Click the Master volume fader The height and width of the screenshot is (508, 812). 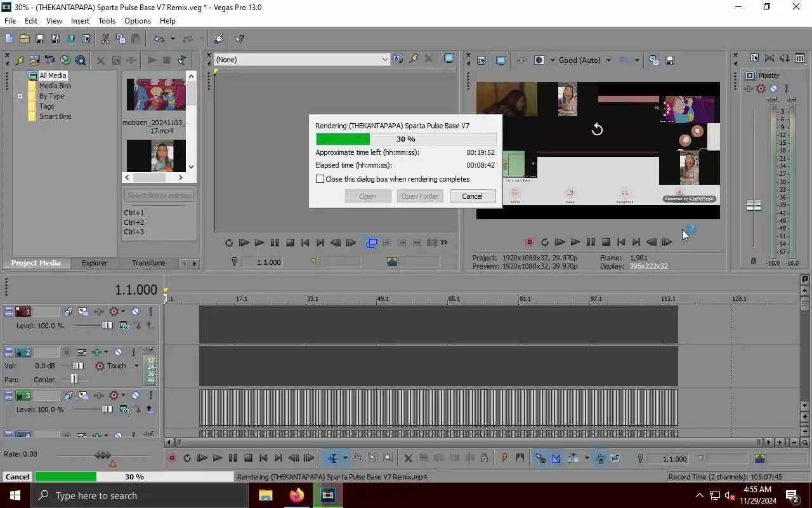coord(754,206)
